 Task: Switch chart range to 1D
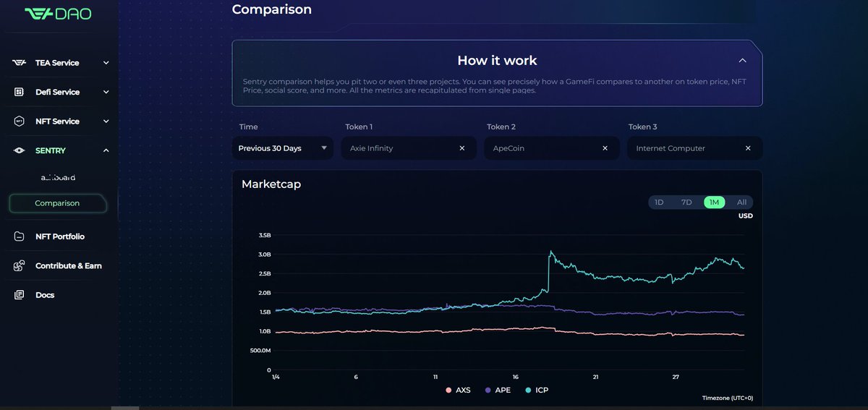pyautogui.click(x=659, y=202)
